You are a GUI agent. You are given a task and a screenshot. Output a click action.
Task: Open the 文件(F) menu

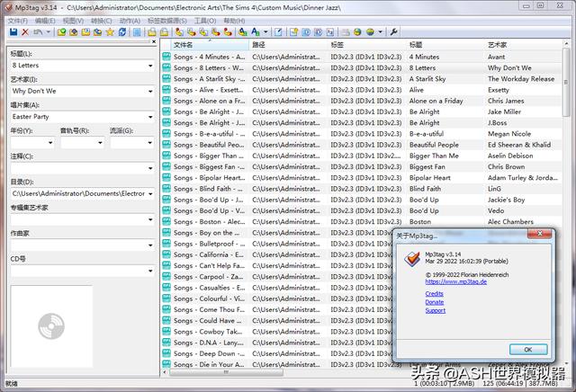pyautogui.click(x=18, y=21)
